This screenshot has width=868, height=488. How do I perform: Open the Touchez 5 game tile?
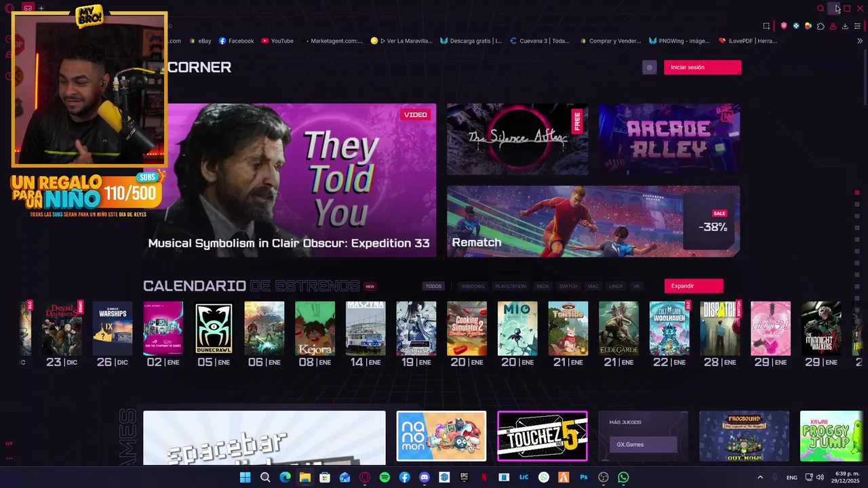[x=542, y=436]
